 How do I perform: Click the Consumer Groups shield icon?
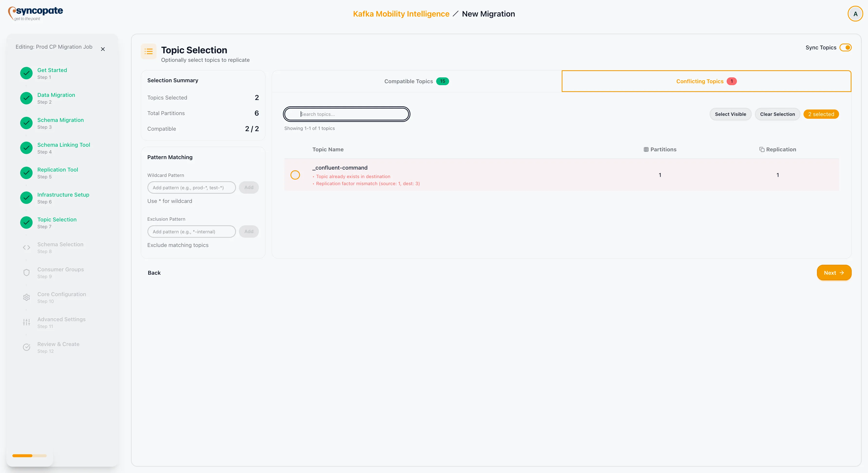[26, 273]
